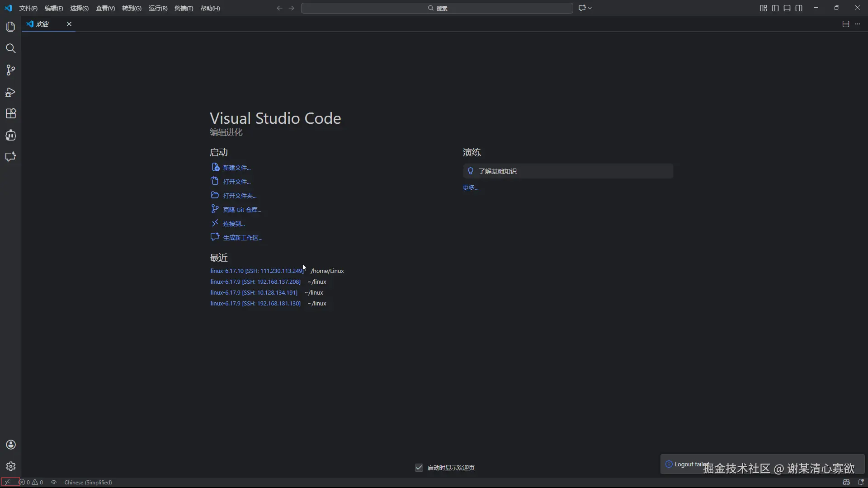Open the 文件 (File) menu
868x488 pixels.
pyautogui.click(x=28, y=8)
